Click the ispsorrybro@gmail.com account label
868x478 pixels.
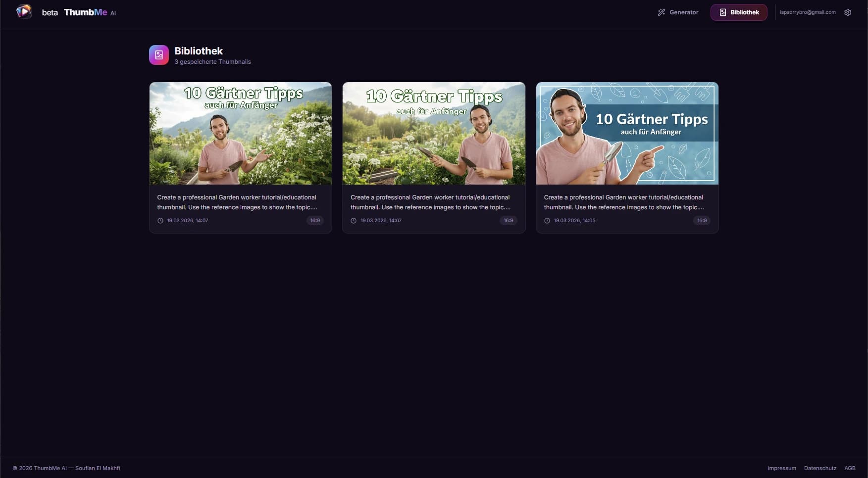pos(808,12)
